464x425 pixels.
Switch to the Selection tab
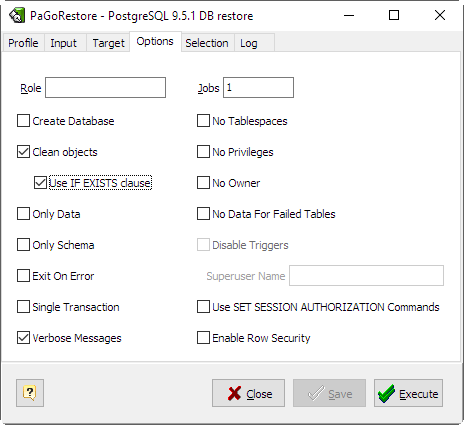[207, 43]
